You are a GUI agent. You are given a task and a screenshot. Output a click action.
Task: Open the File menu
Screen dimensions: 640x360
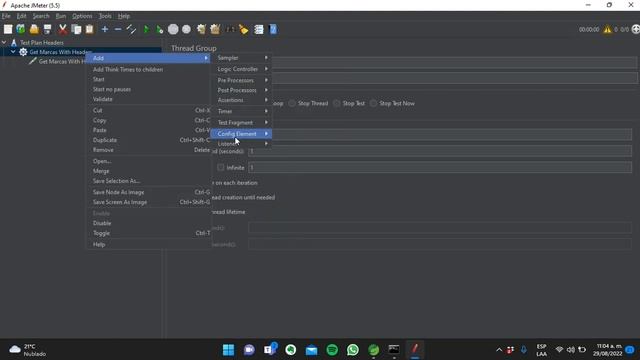pyautogui.click(x=6, y=16)
